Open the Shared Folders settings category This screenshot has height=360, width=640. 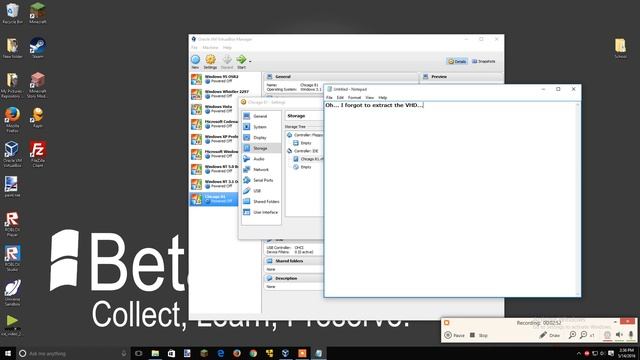pyautogui.click(x=261, y=202)
